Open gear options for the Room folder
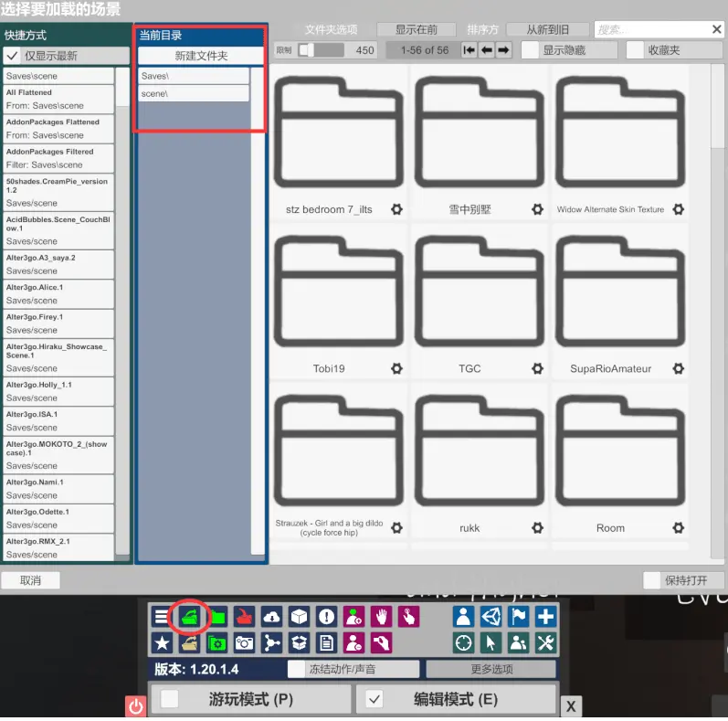 click(679, 528)
